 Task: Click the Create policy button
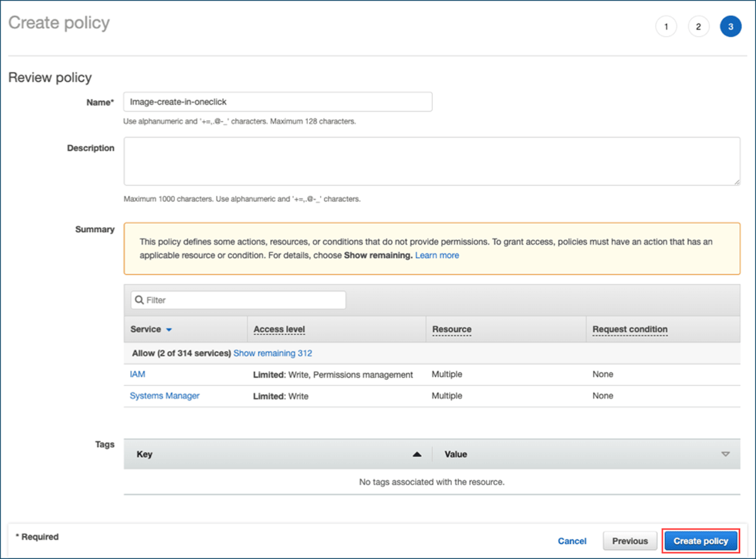coord(700,541)
